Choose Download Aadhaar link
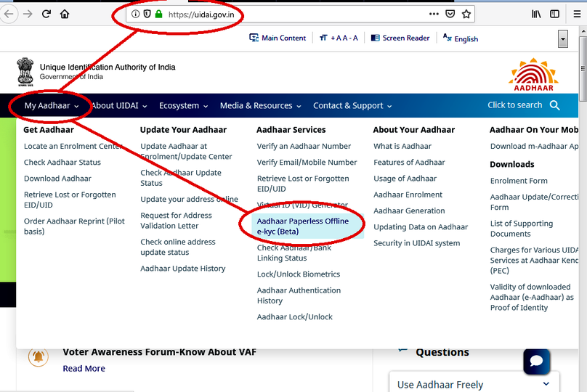This screenshot has height=392, width=587. point(57,179)
